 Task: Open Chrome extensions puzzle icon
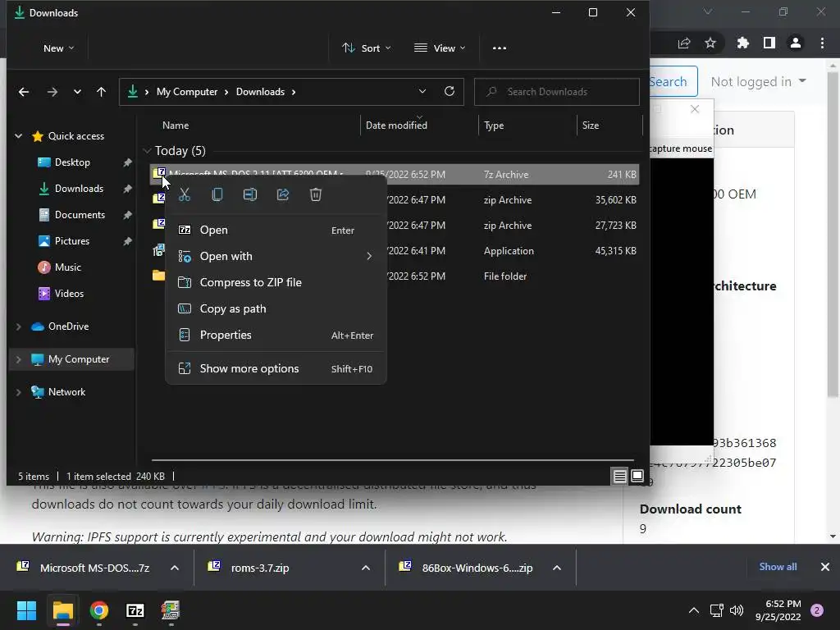(x=743, y=43)
